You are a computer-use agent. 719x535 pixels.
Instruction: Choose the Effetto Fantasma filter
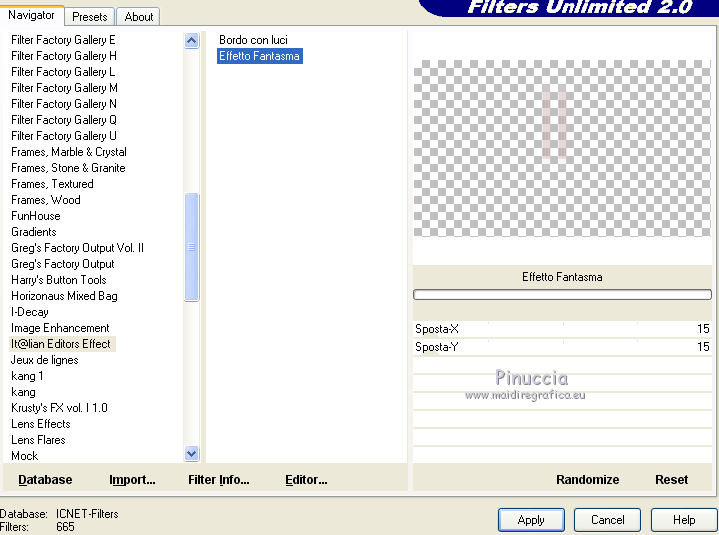[x=260, y=56]
